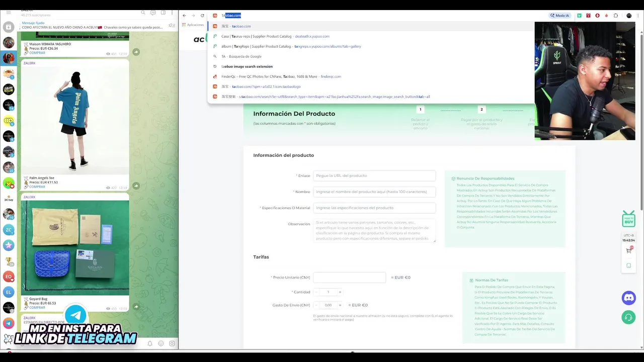Open star avatar chat in sidebar
Viewport: 644px width, 362px height.
pyautogui.click(x=9, y=245)
